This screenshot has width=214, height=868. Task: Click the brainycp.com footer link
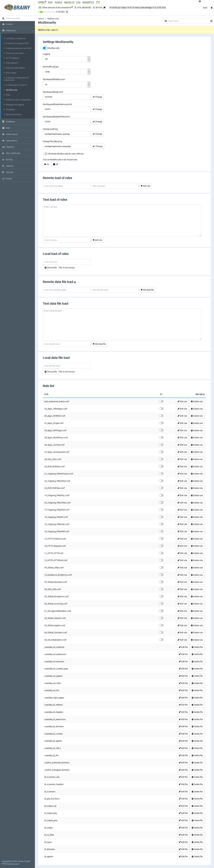pos(13,864)
